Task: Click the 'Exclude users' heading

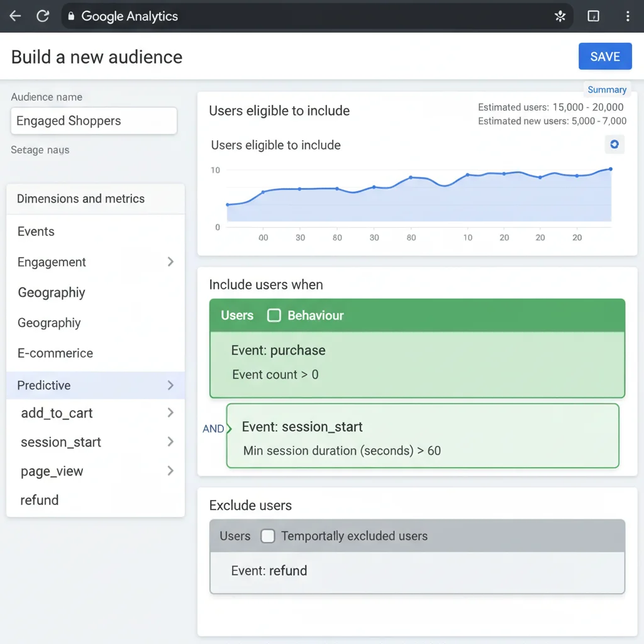Action: tap(250, 505)
